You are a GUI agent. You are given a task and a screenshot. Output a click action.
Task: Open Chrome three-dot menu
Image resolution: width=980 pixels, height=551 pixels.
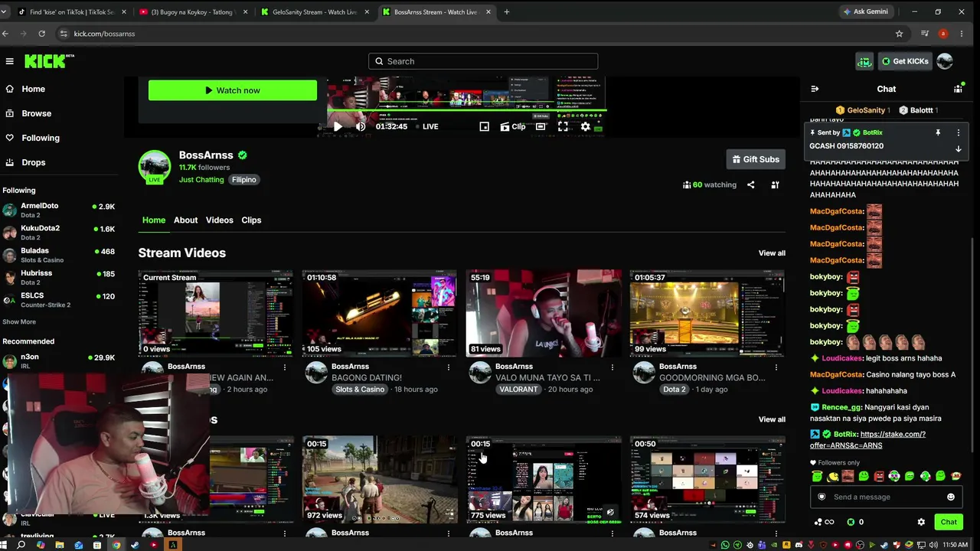[x=962, y=34]
